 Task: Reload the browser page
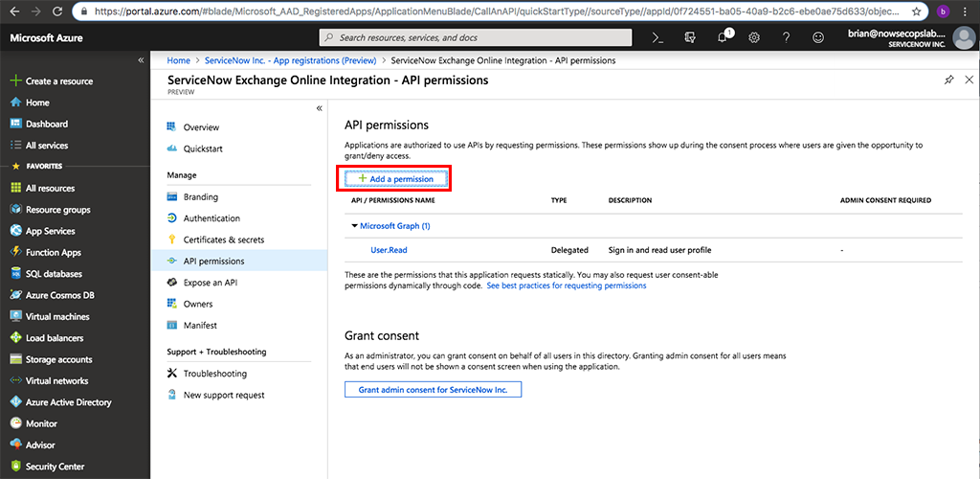point(56,11)
